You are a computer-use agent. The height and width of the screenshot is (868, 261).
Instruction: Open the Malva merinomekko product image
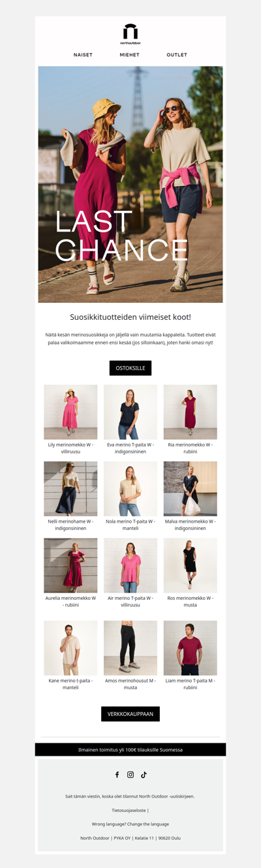click(191, 489)
